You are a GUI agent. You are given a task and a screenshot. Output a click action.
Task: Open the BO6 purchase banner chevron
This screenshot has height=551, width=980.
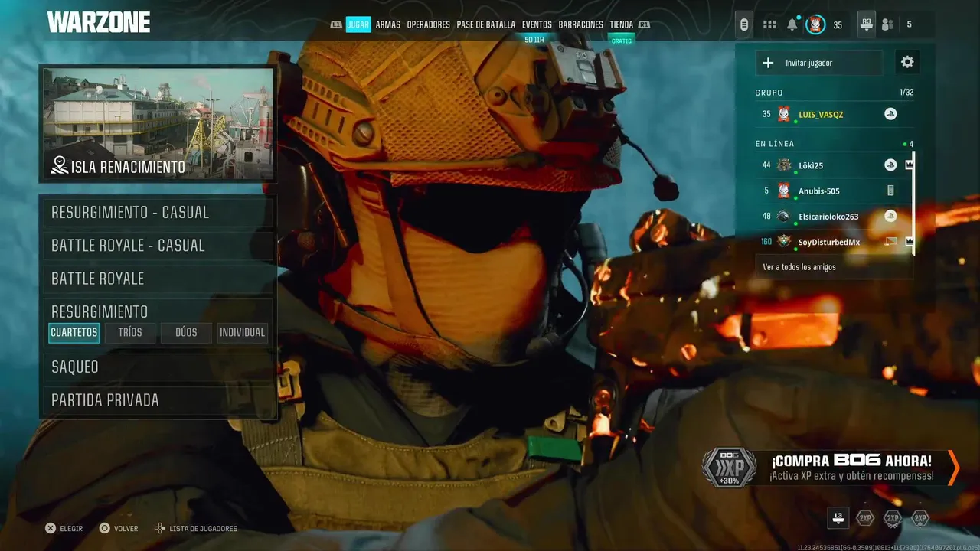[x=953, y=468]
